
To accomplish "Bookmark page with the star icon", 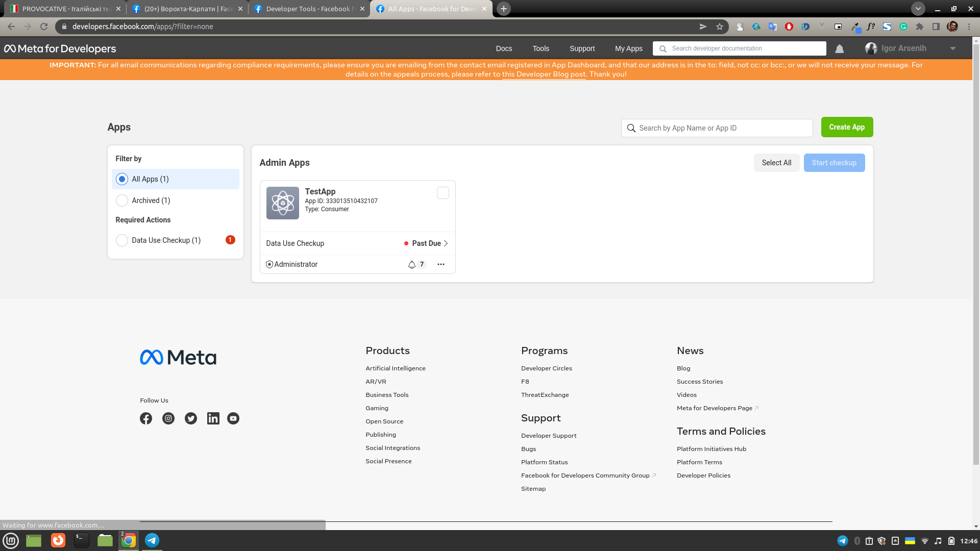I will coord(720,27).
